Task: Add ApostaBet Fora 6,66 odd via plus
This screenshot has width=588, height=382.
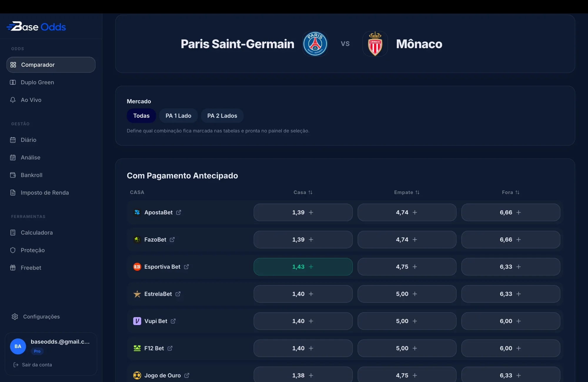Action: point(519,212)
